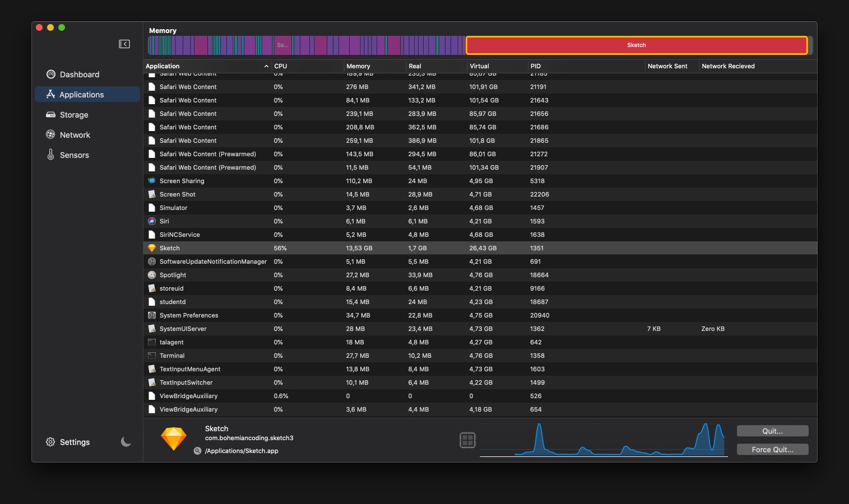
Task: Select the red Sketch memory bar segment
Action: click(637, 45)
